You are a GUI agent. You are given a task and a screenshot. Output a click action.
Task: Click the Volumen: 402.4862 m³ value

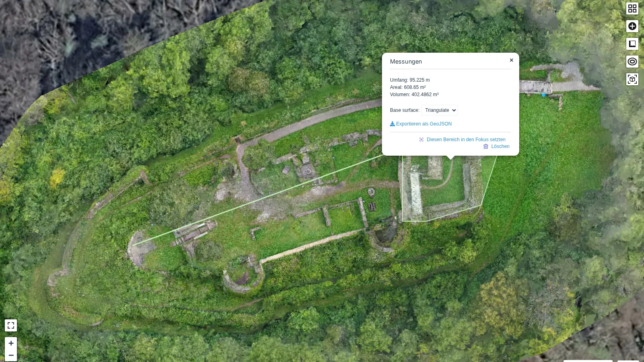414,95
